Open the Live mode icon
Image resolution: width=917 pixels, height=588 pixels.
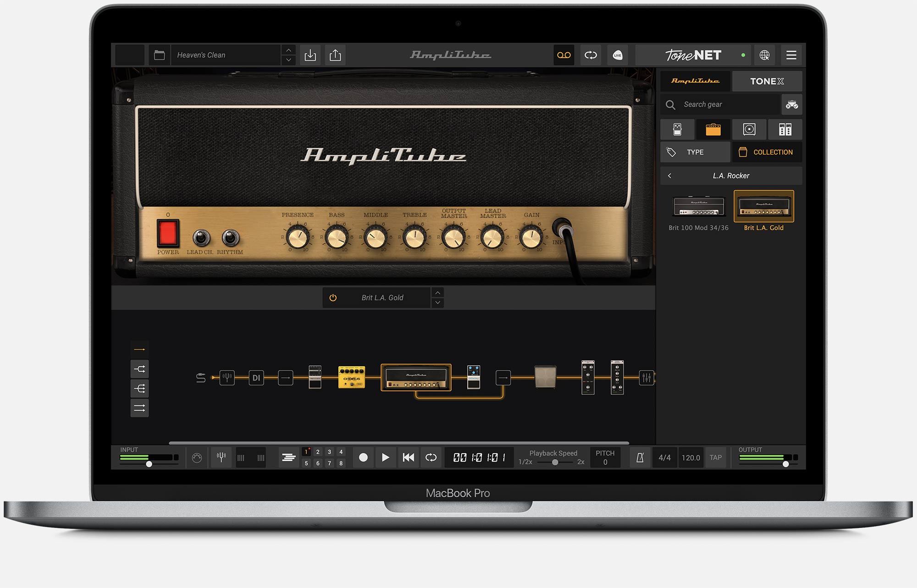[617, 55]
